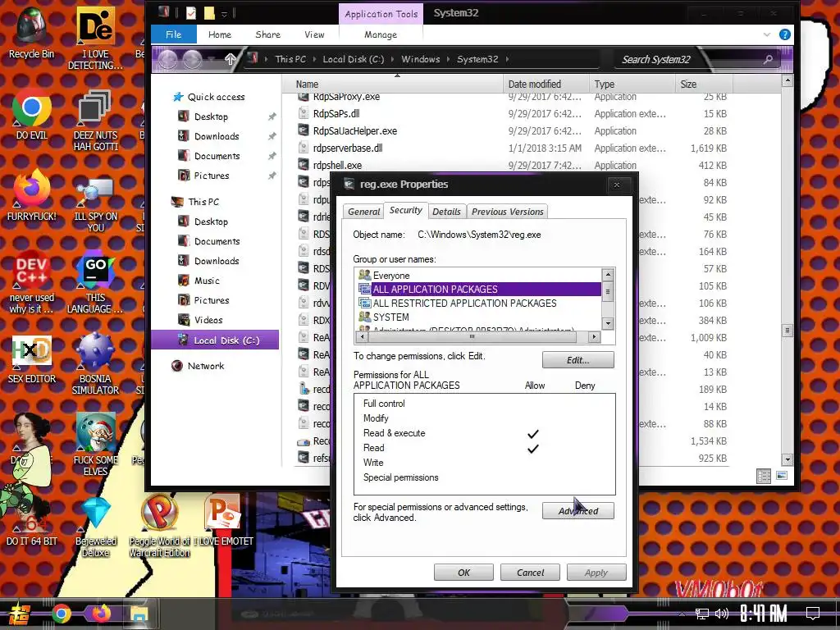Open the volume icon in system tray

[x=722, y=614]
